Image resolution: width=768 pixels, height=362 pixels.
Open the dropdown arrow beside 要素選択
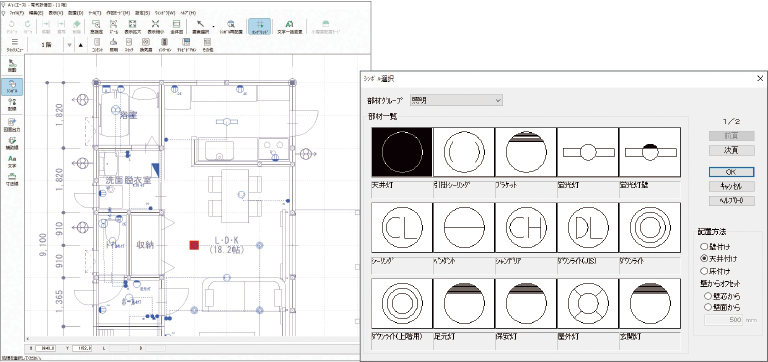point(214,26)
